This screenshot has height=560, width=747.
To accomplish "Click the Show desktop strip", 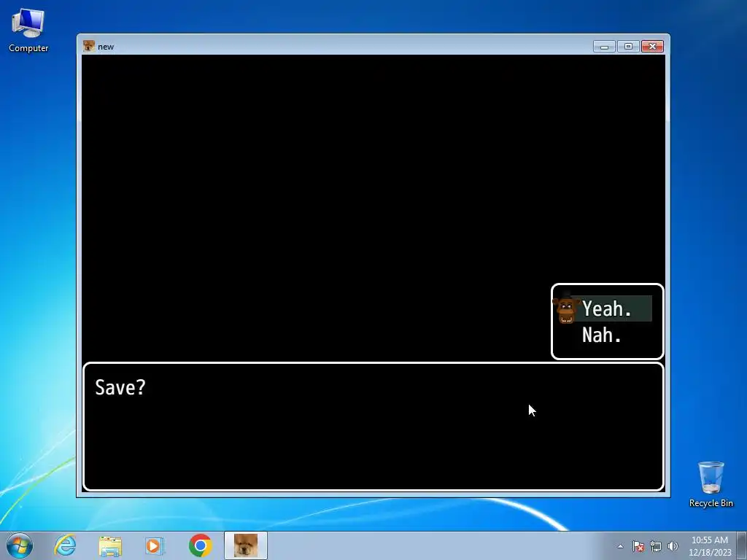I will (742, 546).
